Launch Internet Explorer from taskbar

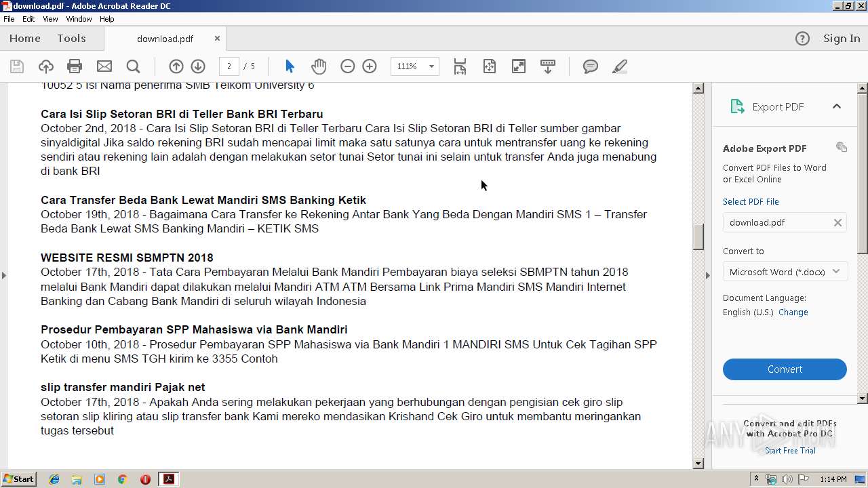click(x=54, y=479)
